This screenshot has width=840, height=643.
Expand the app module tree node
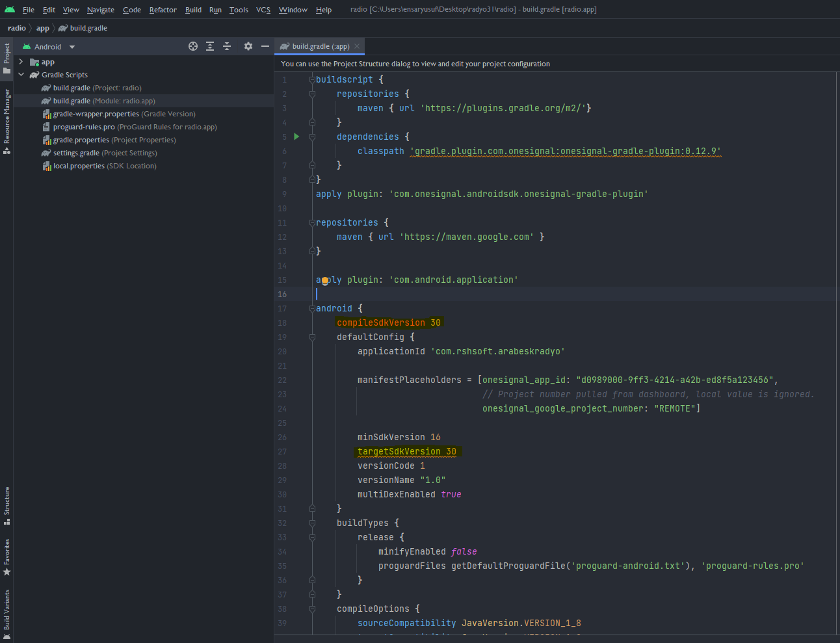coord(21,62)
